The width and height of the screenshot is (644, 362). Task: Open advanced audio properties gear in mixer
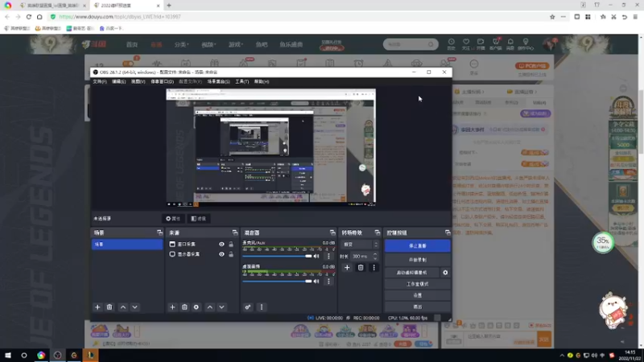pos(248,307)
